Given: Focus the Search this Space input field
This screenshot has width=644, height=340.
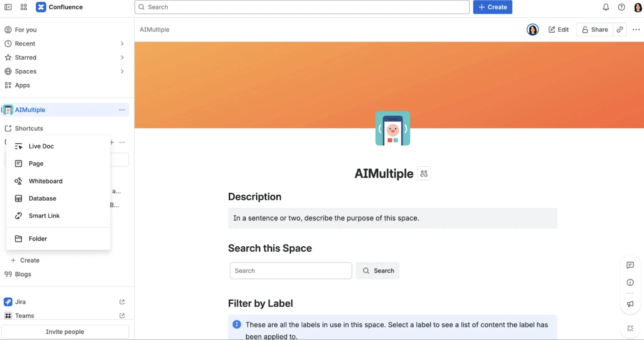Looking at the screenshot, I should click(291, 271).
